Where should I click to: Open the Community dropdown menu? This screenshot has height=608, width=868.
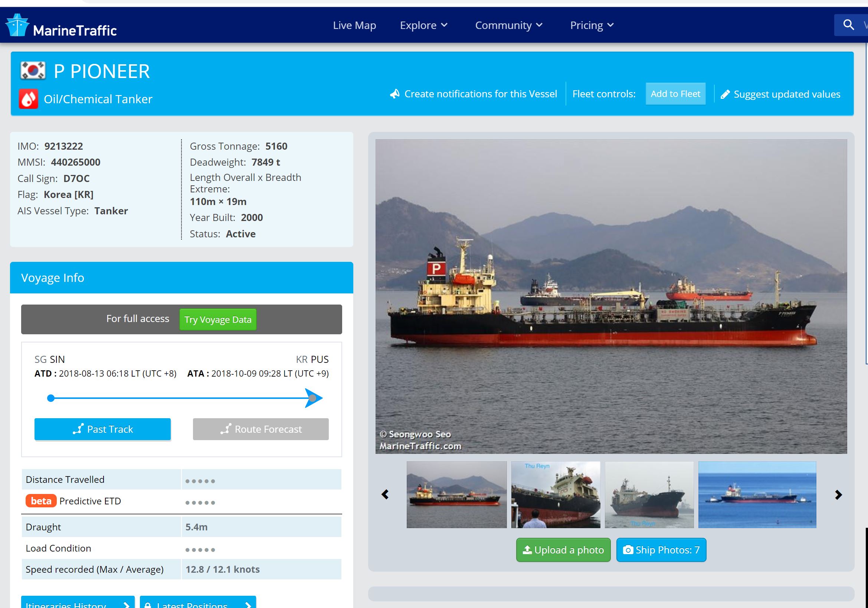[x=508, y=25]
